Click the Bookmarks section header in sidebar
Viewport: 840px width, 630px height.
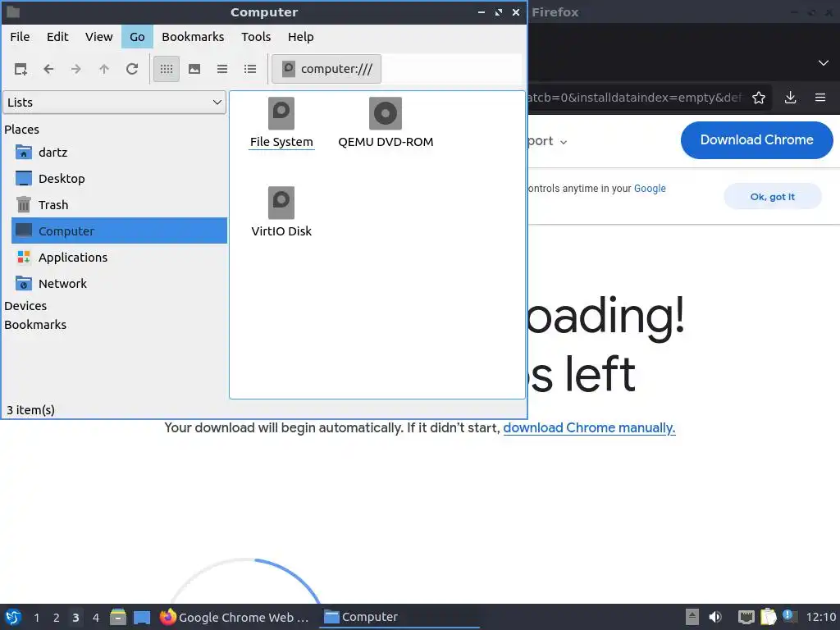click(x=35, y=325)
